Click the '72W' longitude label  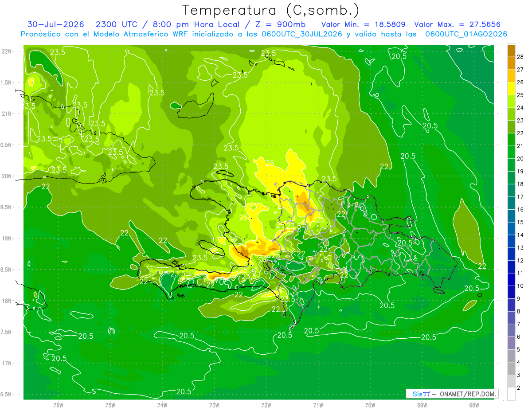(x=266, y=405)
